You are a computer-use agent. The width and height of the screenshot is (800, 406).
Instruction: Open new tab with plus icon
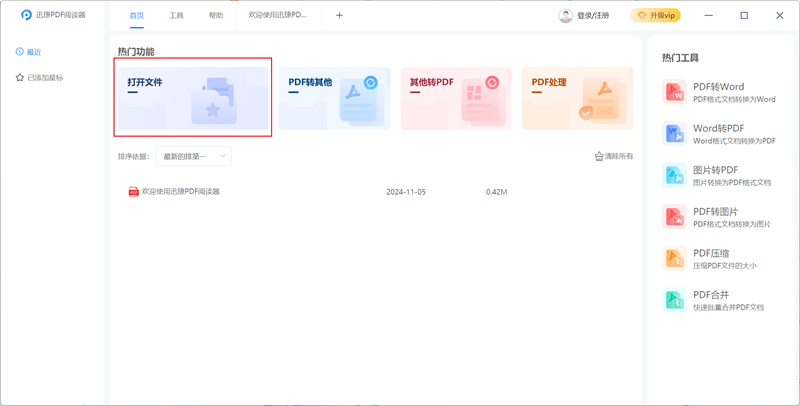point(339,15)
